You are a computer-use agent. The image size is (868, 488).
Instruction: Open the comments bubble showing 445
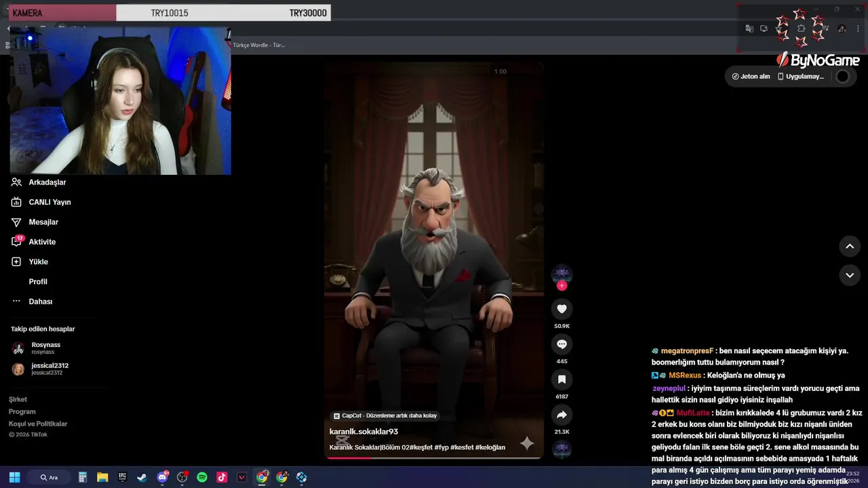pyautogui.click(x=561, y=344)
